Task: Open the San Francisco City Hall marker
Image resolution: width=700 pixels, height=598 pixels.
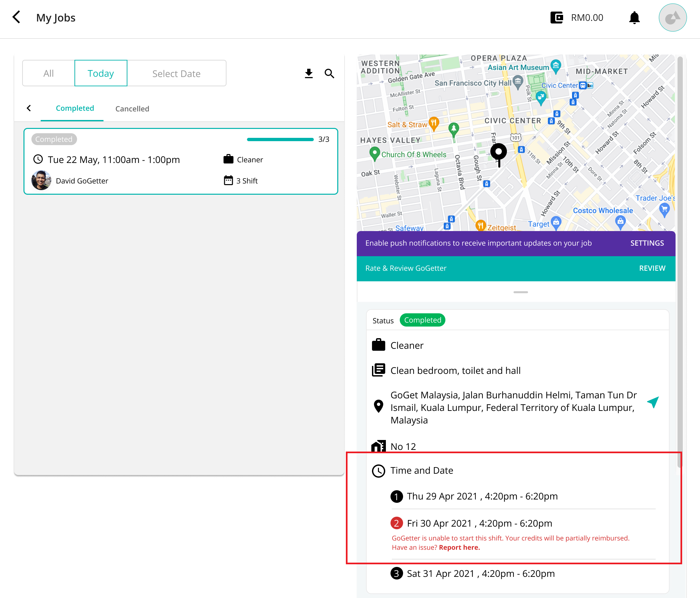Action: [518, 82]
